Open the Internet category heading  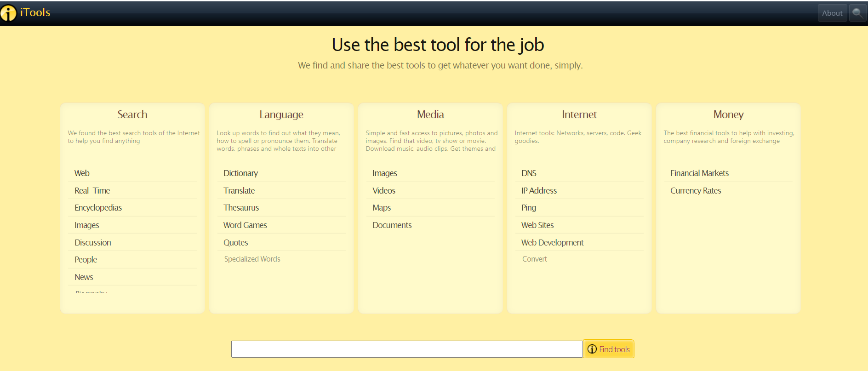tap(579, 114)
